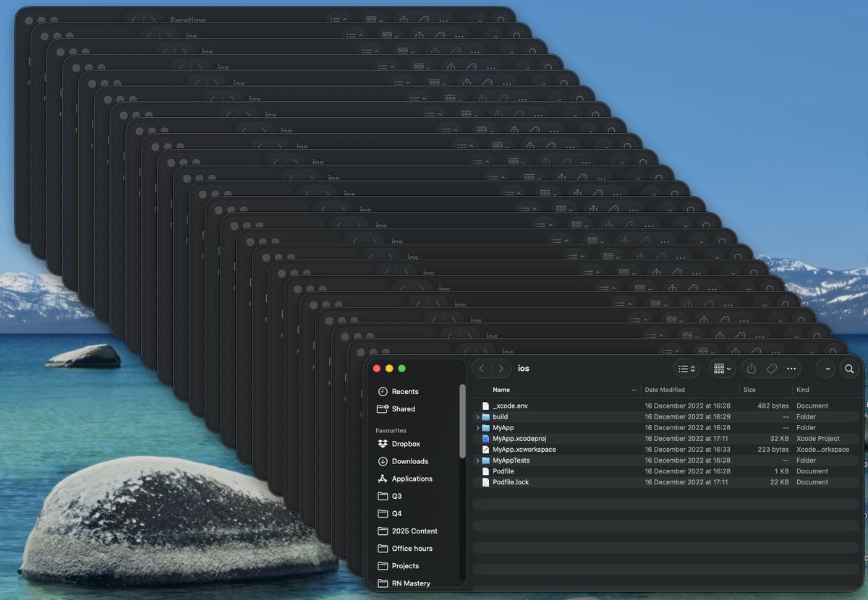Sort by the Kind column header
Viewport: 868px width, 600px height.
802,390
